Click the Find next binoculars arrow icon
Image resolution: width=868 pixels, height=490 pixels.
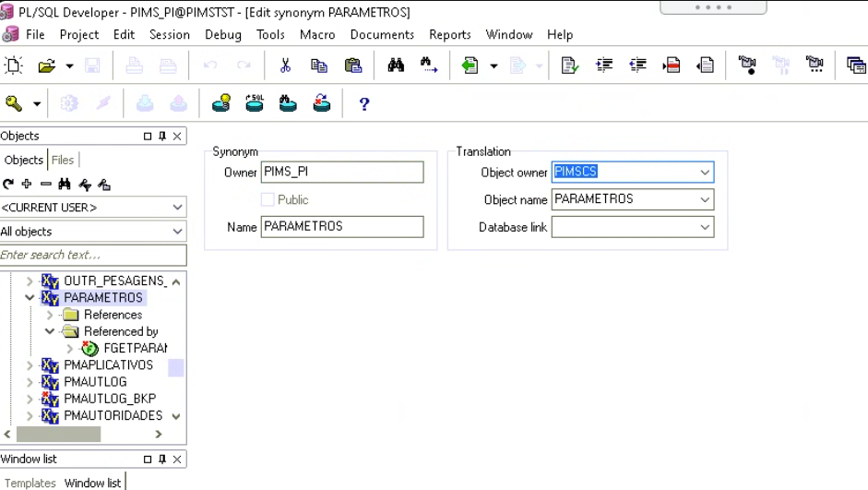tap(428, 66)
